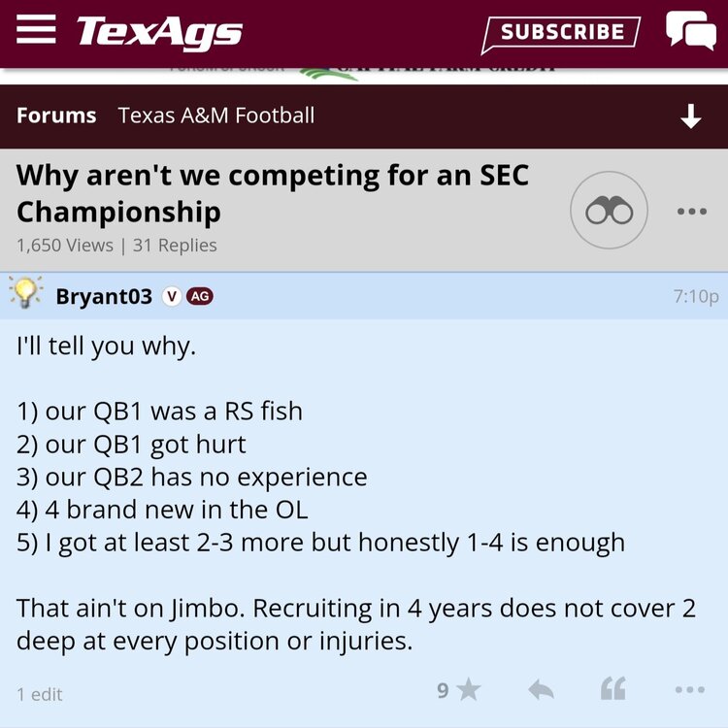Screen dimensions: 728x728
Task: Click the verified V badge
Action: click(x=172, y=296)
